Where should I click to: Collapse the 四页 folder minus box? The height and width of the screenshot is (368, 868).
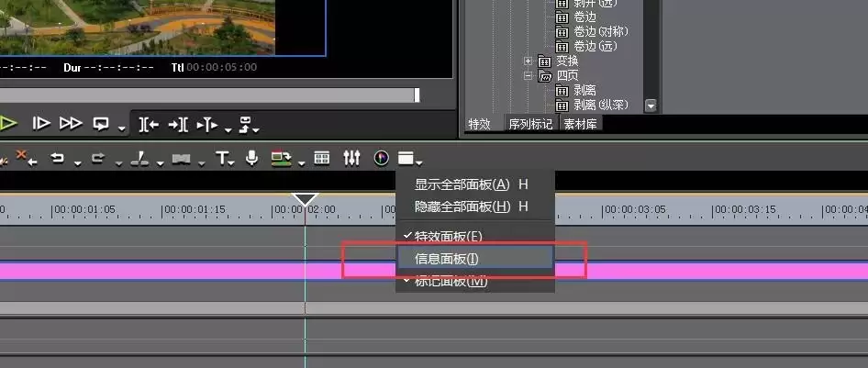(x=529, y=75)
